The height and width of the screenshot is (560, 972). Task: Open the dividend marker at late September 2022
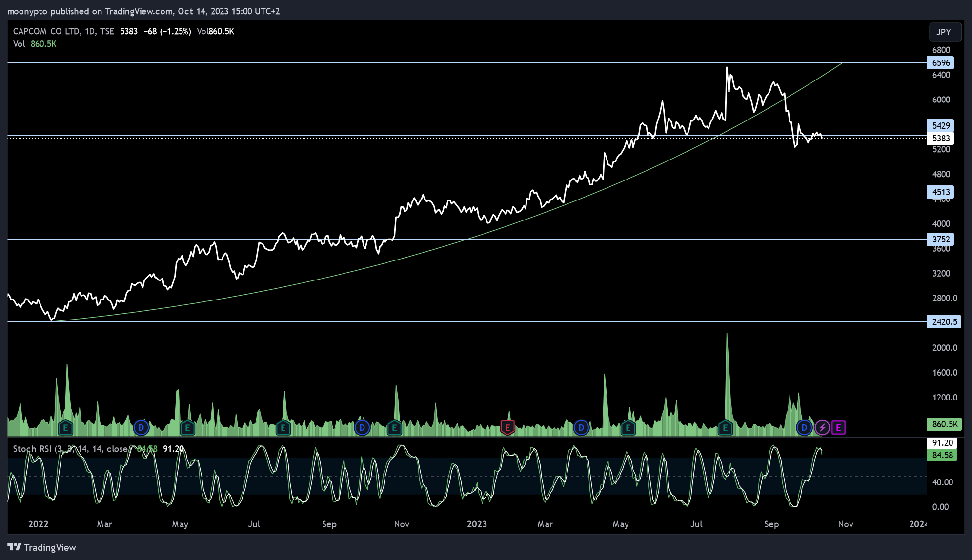click(x=362, y=428)
